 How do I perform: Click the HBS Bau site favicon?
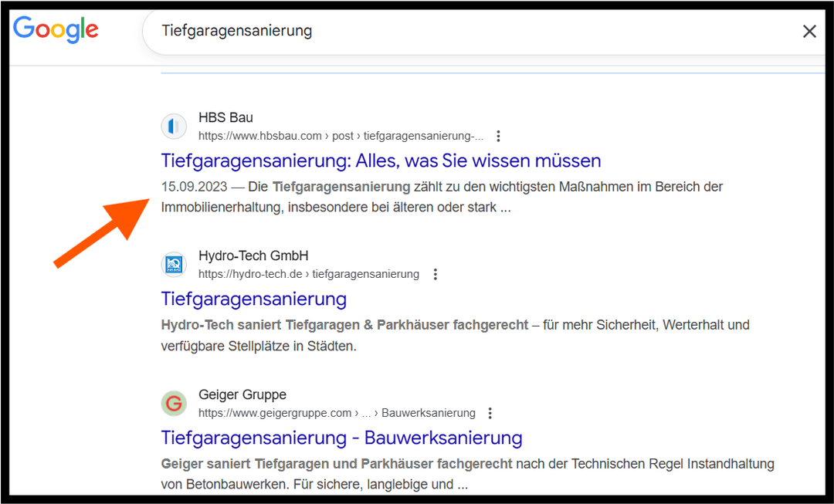pos(174,126)
